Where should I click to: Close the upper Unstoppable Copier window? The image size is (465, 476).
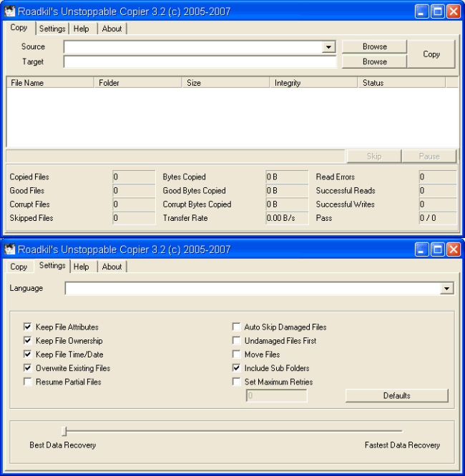454,12
